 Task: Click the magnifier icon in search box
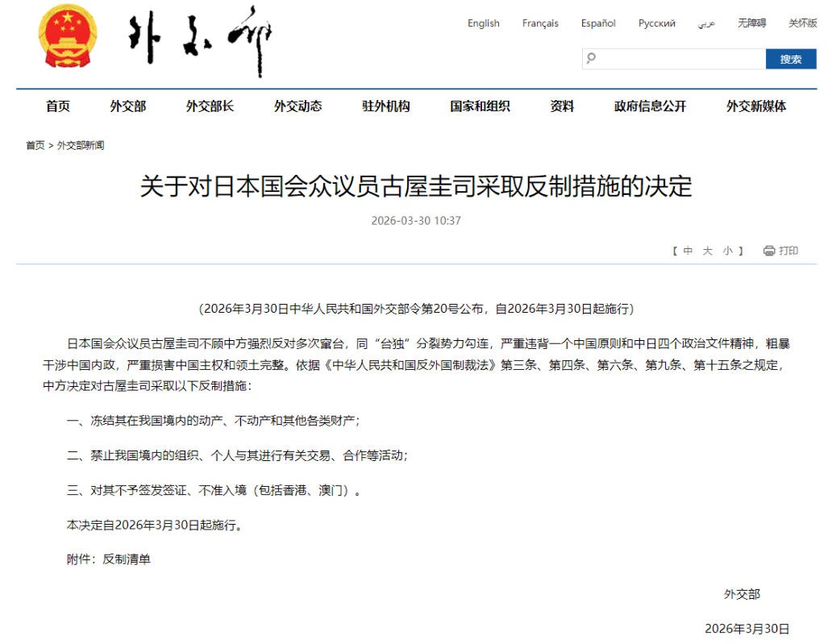coord(592,59)
